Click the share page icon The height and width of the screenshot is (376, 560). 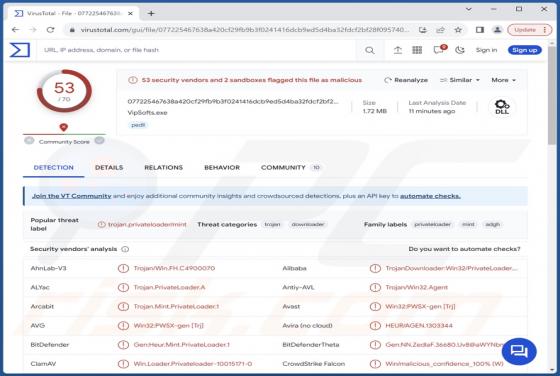(440, 30)
